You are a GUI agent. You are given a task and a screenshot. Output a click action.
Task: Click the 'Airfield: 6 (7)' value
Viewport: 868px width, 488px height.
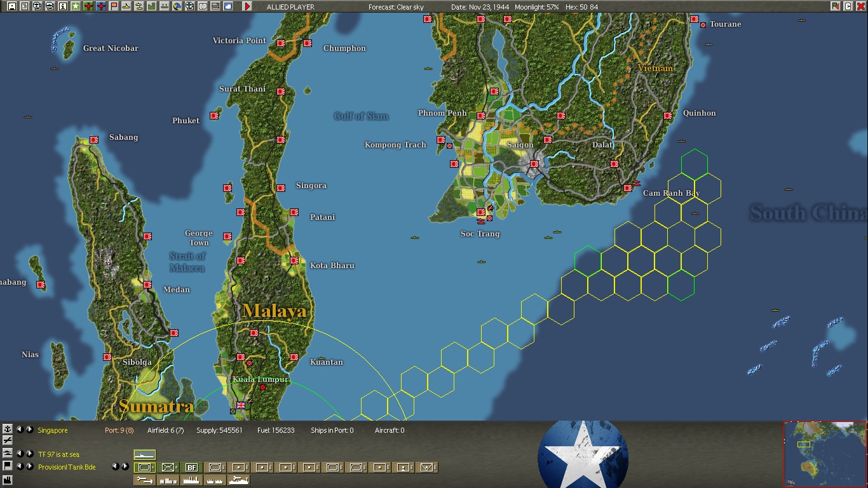166,430
